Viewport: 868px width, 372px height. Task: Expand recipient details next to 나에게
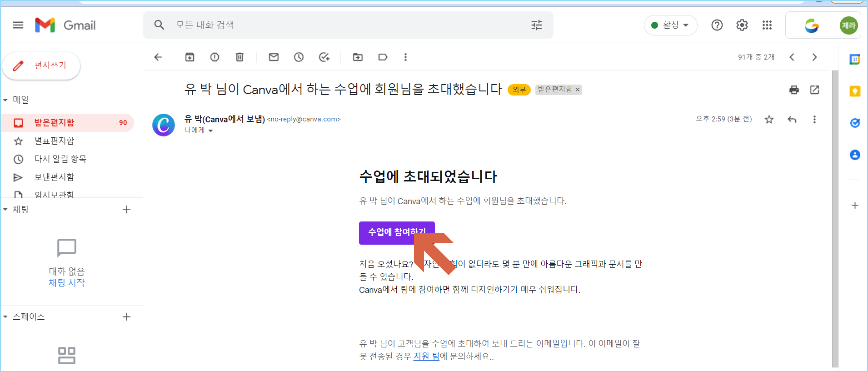[x=210, y=131]
